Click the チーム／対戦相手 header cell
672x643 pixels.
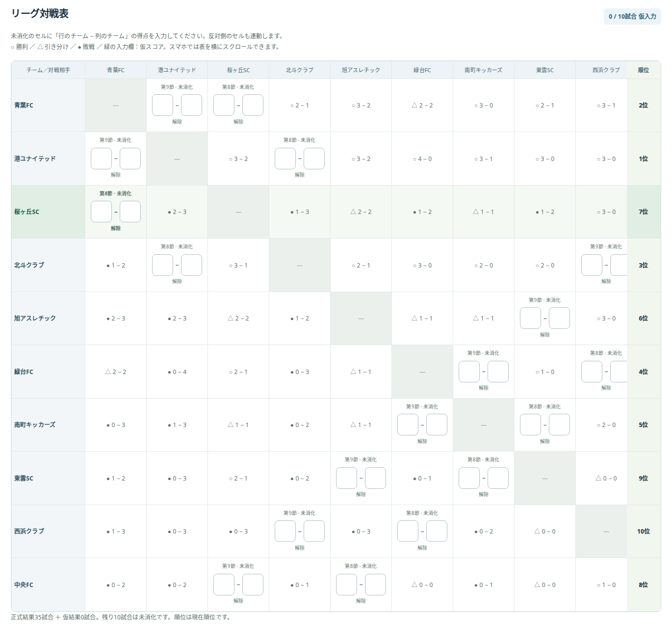click(x=48, y=70)
